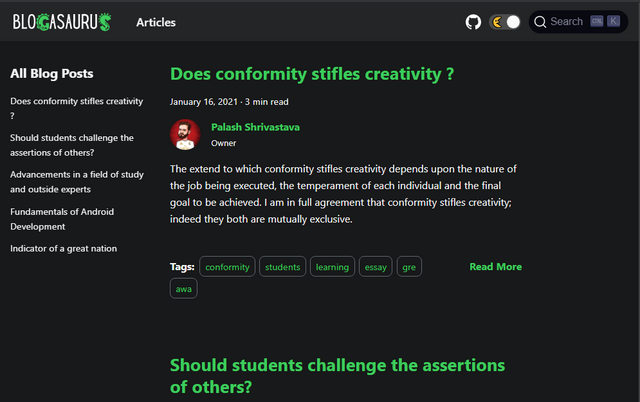Open sidebar post 'Should students challenge the assertions'
This screenshot has width=640, height=402.
click(x=72, y=145)
